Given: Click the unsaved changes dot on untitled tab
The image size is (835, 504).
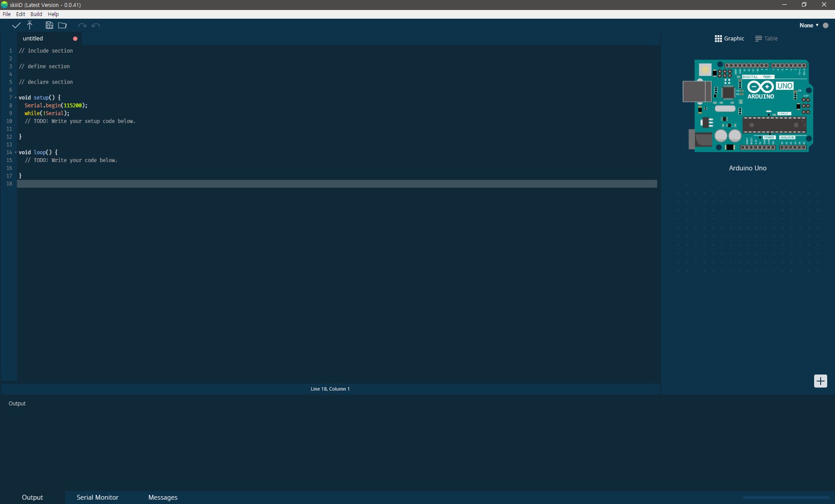Looking at the screenshot, I should click(x=75, y=39).
